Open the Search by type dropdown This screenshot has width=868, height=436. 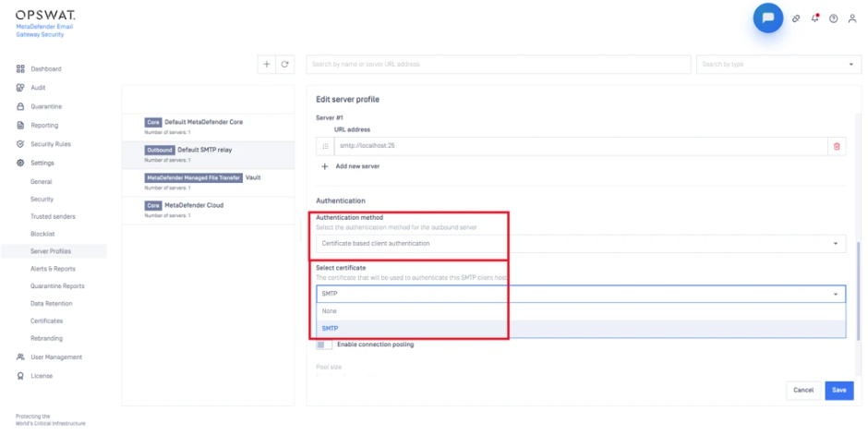(x=778, y=65)
